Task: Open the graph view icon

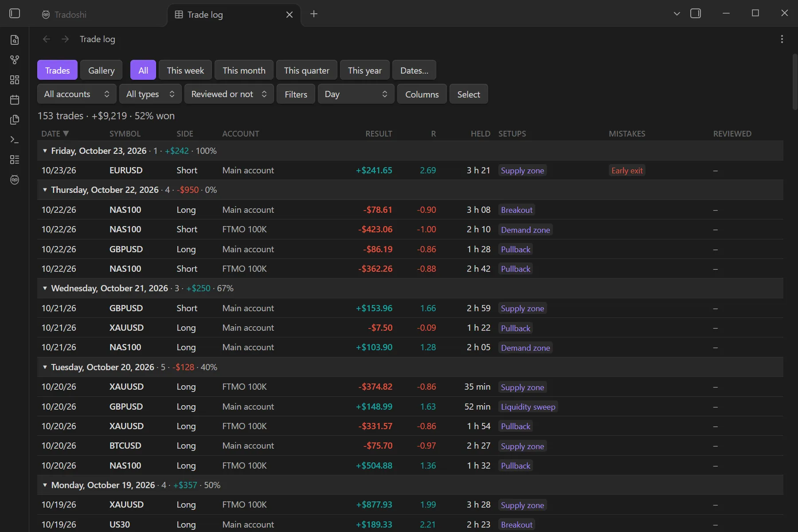Action: pyautogui.click(x=15, y=60)
